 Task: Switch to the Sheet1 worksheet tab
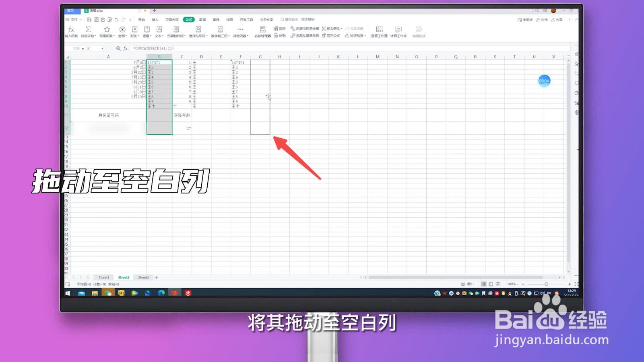[103, 277]
